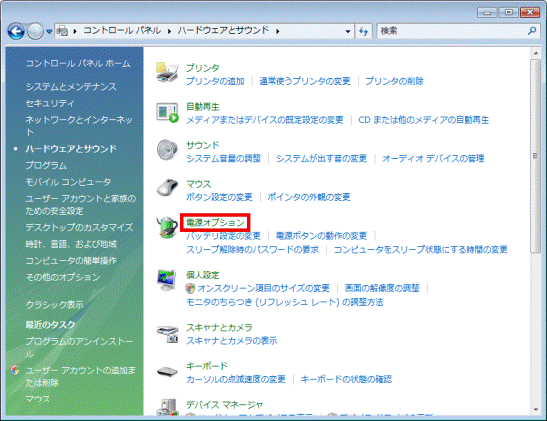Click オーディオ デバイスの管理 link

pos(433,159)
